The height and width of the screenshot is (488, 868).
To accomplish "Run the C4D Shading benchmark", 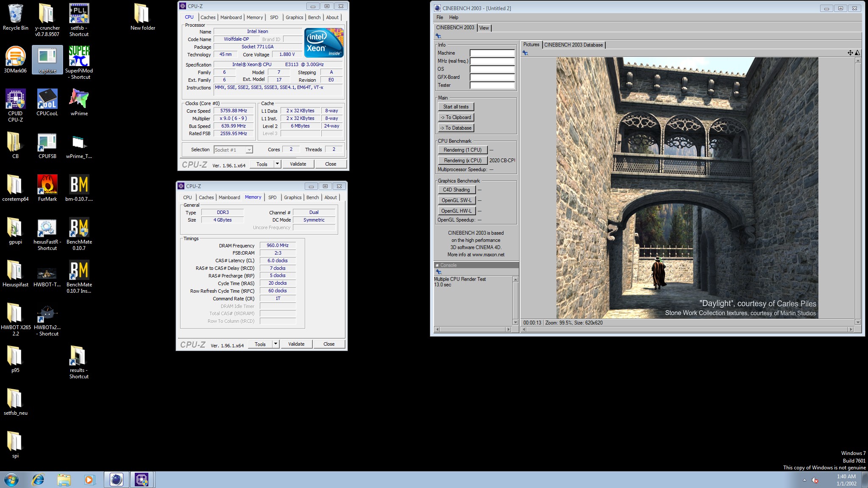I will (x=456, y=190).
